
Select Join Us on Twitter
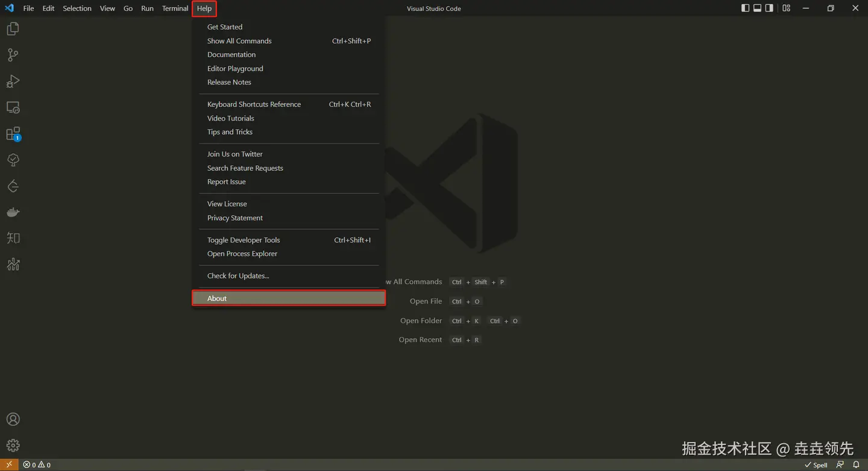pos(289,154)
